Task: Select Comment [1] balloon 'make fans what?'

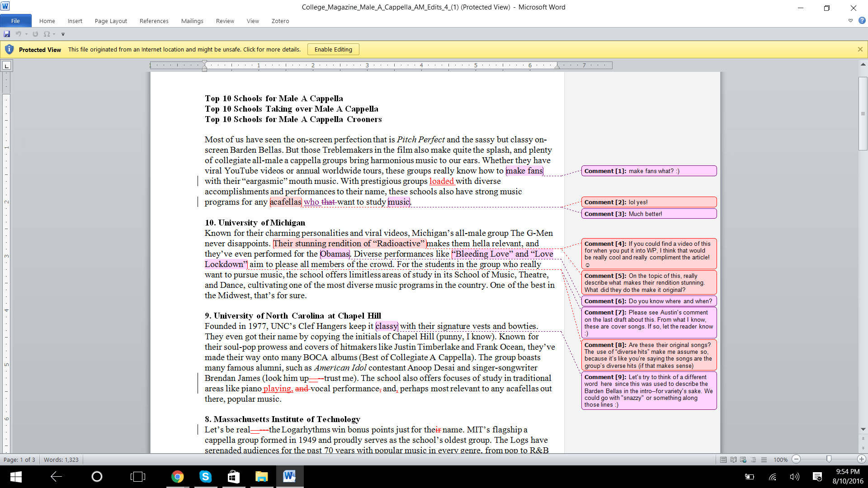Action: [x=649, y=171]
